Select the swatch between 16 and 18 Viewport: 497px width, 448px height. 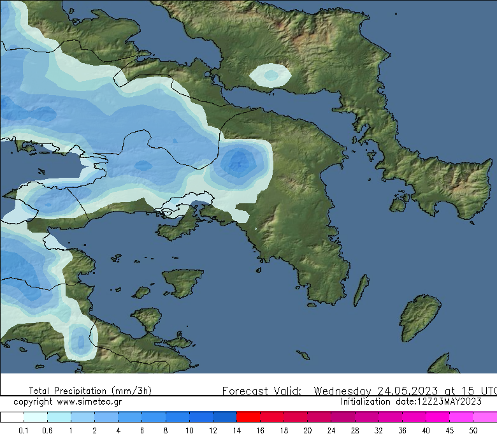point(272,417)
